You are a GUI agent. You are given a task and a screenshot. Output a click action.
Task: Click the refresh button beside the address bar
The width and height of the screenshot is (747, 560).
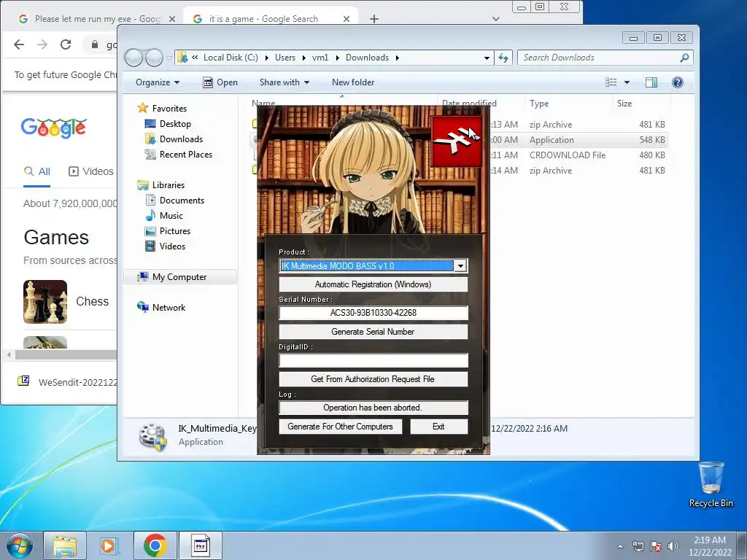[x=503, y=58]
